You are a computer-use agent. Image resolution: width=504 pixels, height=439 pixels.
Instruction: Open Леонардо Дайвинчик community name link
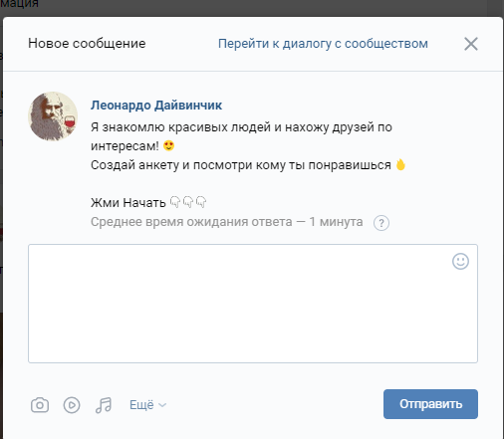tap(156, 106)
